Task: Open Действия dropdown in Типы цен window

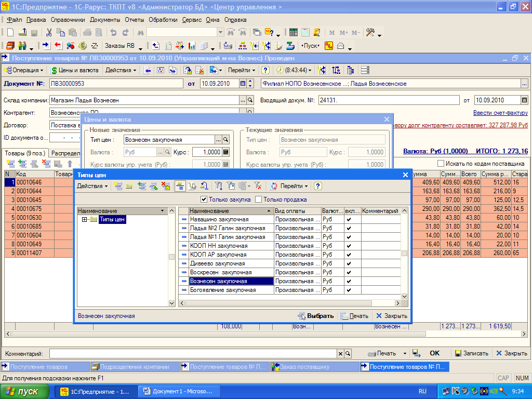Action: [92, 186]
